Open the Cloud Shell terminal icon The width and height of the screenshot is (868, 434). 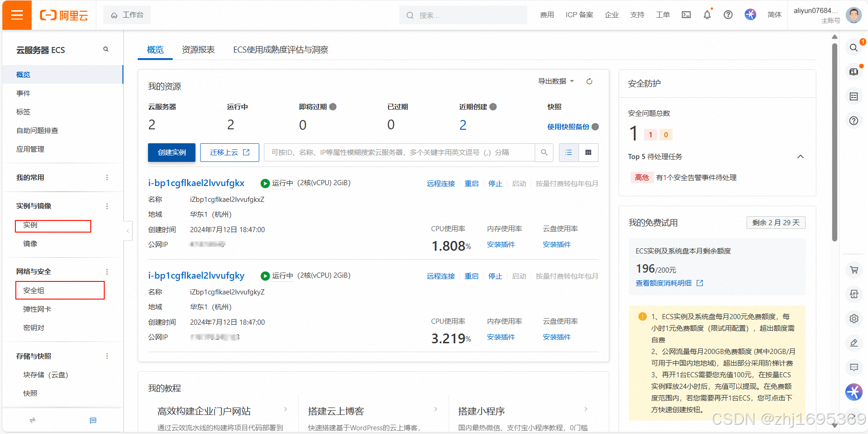tap(686, 15)
